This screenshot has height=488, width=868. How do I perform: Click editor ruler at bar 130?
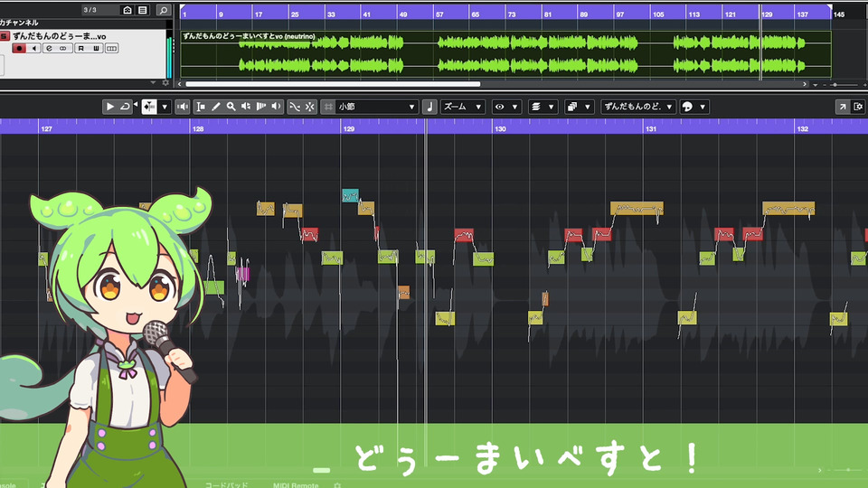point(500,128)
